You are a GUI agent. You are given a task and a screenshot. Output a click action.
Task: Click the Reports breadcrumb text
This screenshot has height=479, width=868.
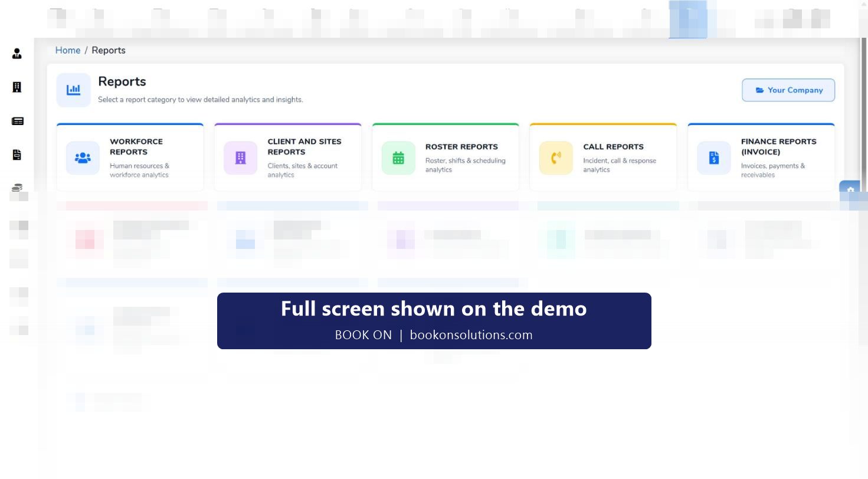[x=109, y=51]
